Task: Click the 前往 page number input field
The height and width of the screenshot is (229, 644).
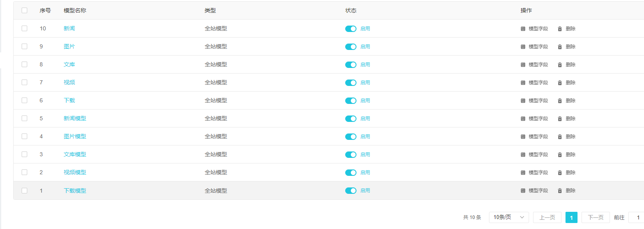Action: click(x=637, y=217)
